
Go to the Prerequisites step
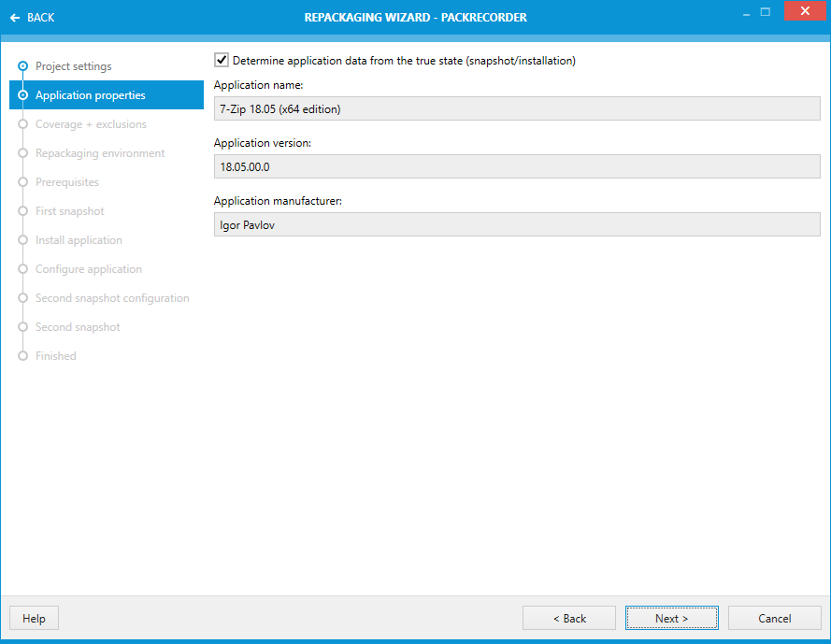point(67,182)
